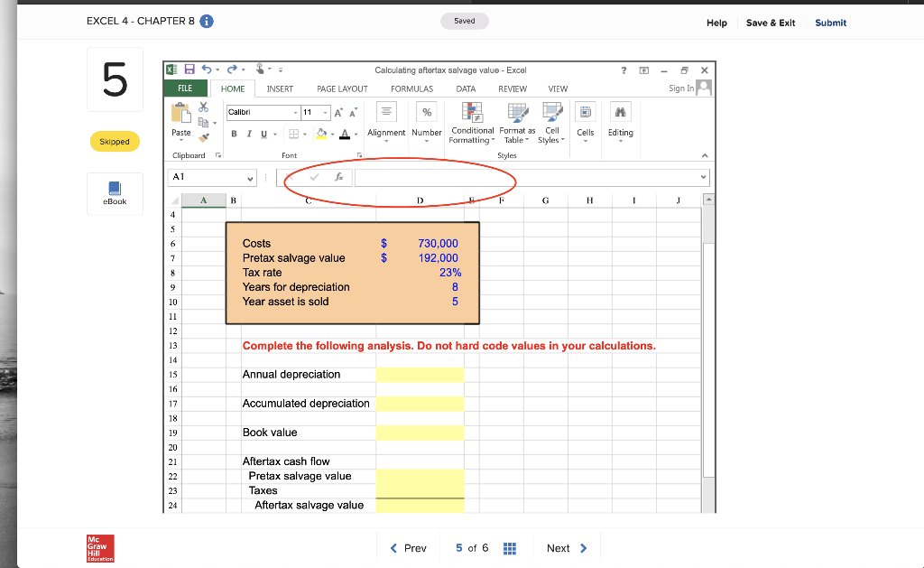Open the Font Size dropdown
Image resolution: width=924 pixels, height=568 pixels.
[325, 113]
